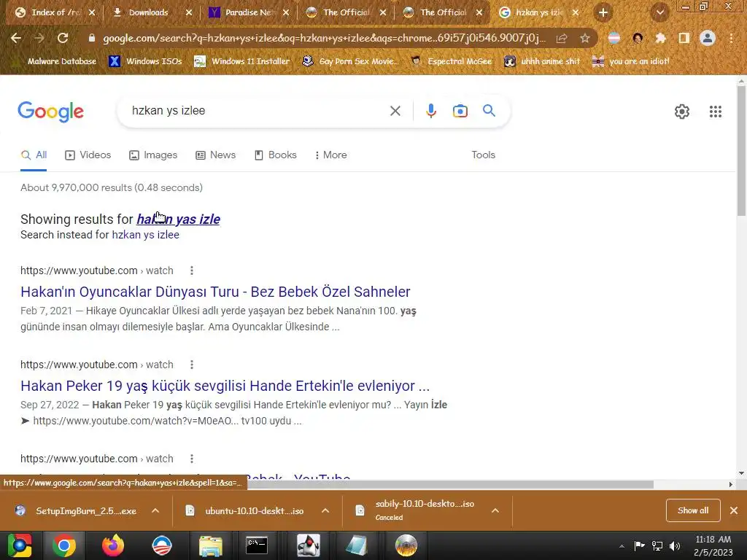Reload the current page
Viewport: 747px width, 560px height.
[63, 38]
